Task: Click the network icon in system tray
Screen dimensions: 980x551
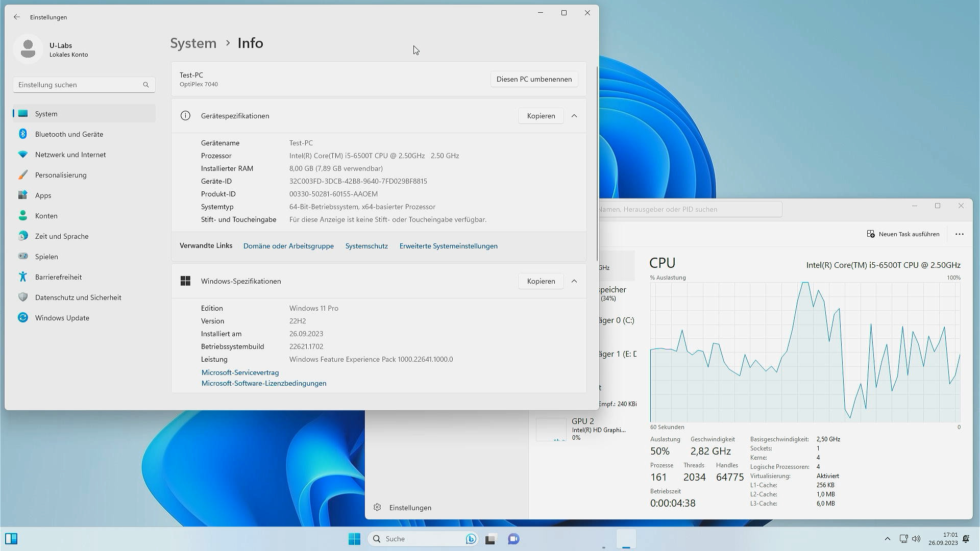Action: (903, 539)
